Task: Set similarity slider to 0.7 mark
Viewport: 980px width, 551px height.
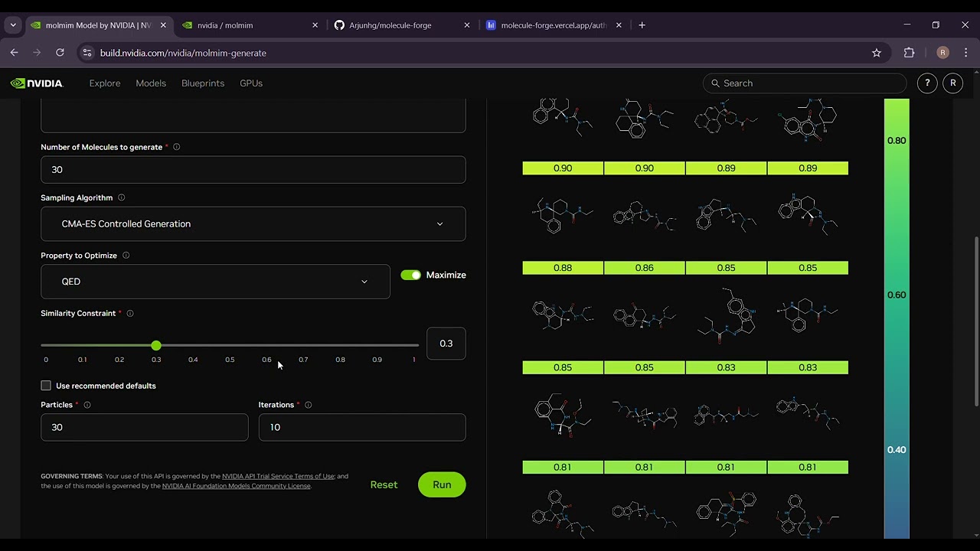Action: (303, 346)
